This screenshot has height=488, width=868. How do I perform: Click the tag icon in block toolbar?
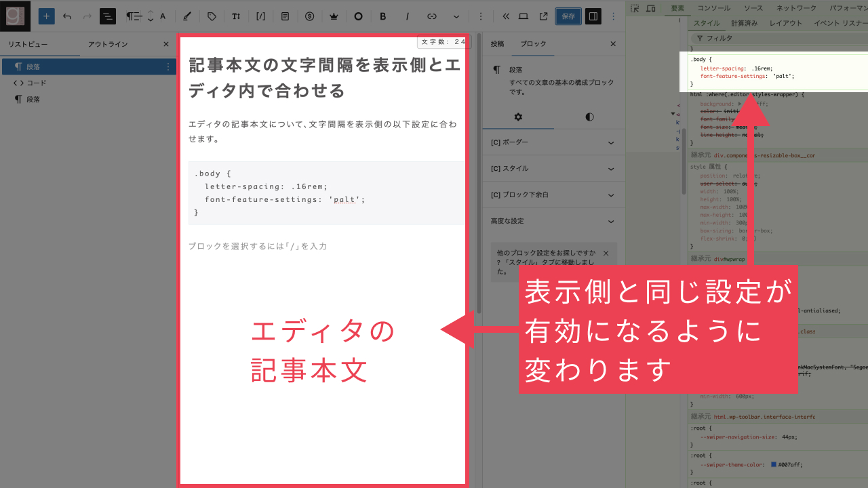[212, 16]
